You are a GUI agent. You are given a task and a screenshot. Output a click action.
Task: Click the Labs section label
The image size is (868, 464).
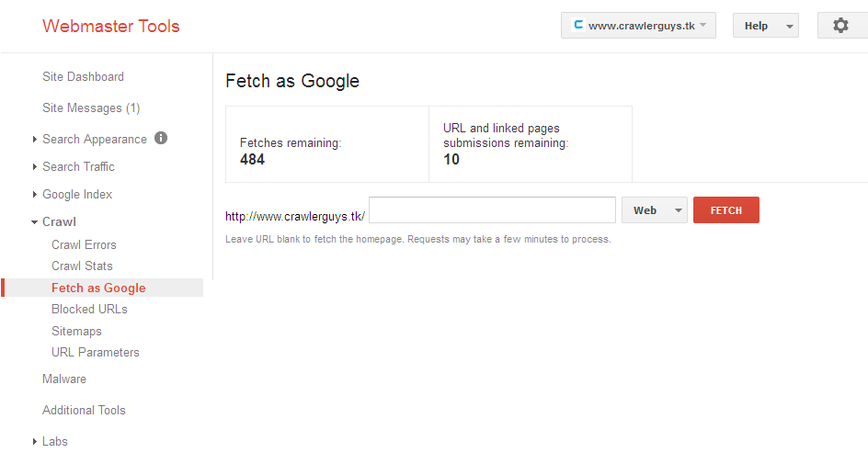tap(55, 441)
